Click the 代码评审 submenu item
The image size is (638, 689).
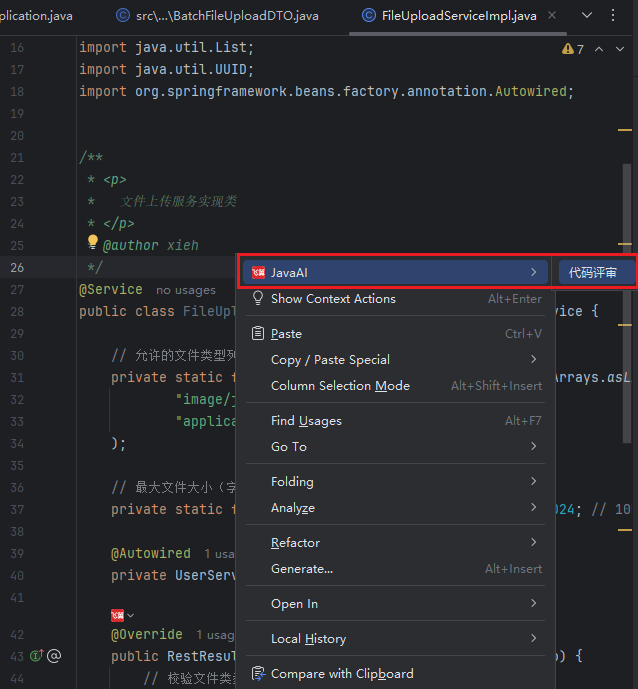[x=594, y=272]
